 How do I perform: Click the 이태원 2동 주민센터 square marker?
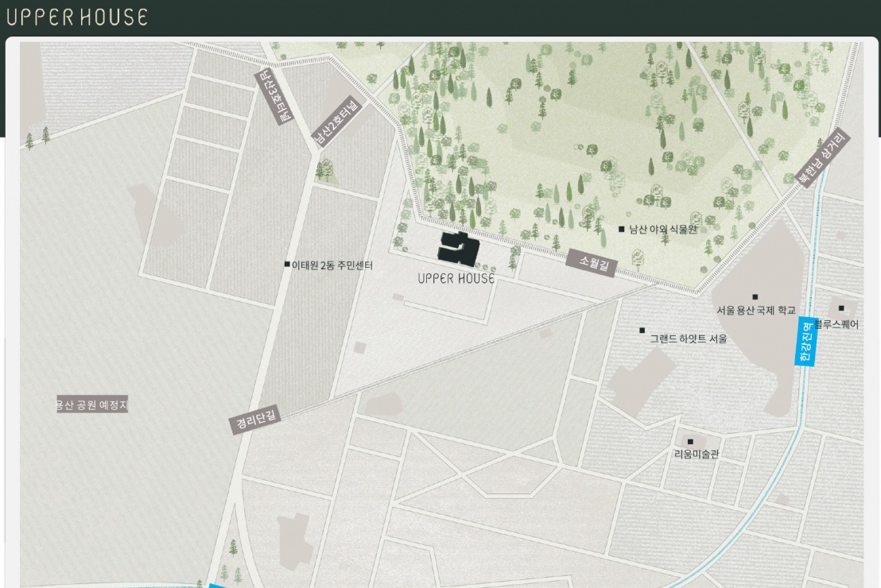[x=287, y=265]
